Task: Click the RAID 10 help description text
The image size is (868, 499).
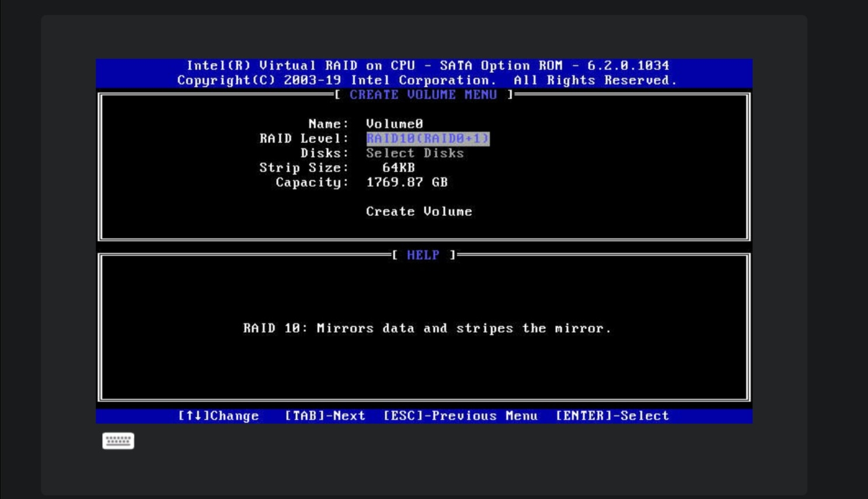Action: pyautogui.click(x=427, y=328)
